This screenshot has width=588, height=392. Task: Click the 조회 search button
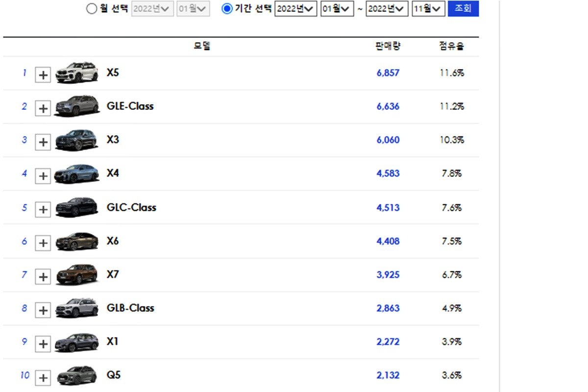point(463,8)
